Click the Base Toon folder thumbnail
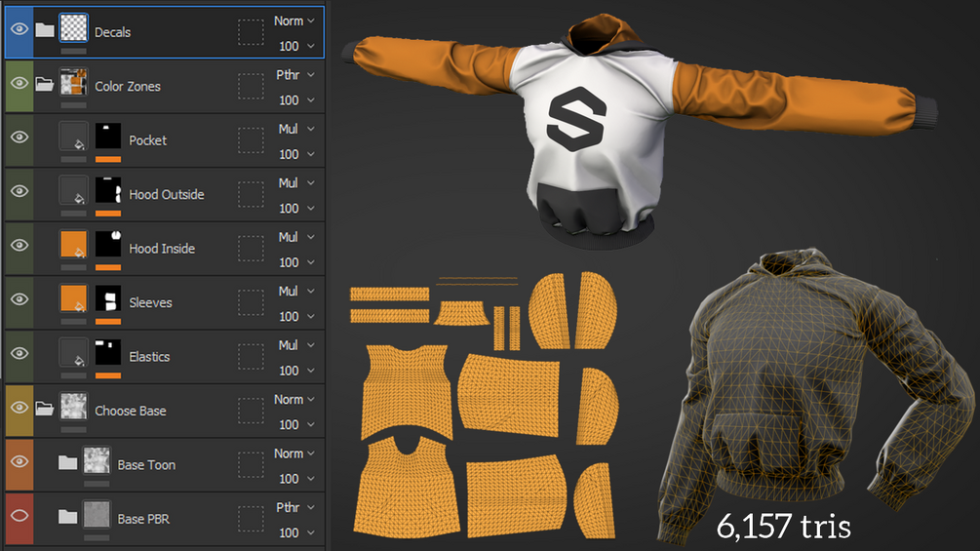 97,461
